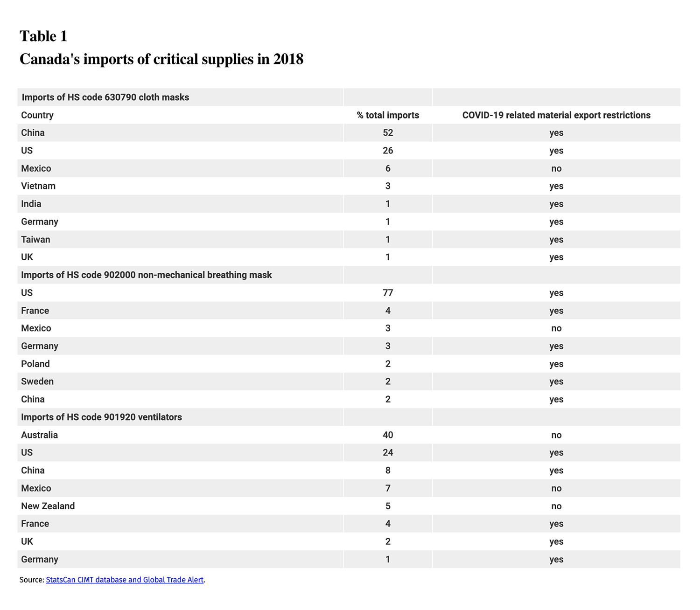This screenshot has height=610, width=700.
Task: Select the COVID-19 export restrictions column header
Action: pyautogui.click(x=556, y=115)
